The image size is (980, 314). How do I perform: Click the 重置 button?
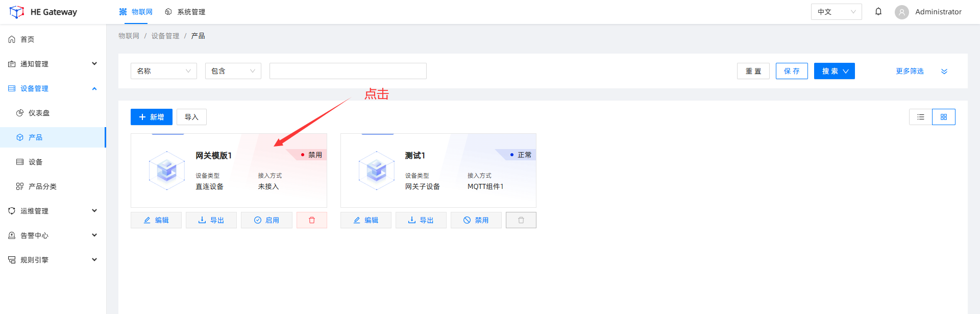click(753, 71)
